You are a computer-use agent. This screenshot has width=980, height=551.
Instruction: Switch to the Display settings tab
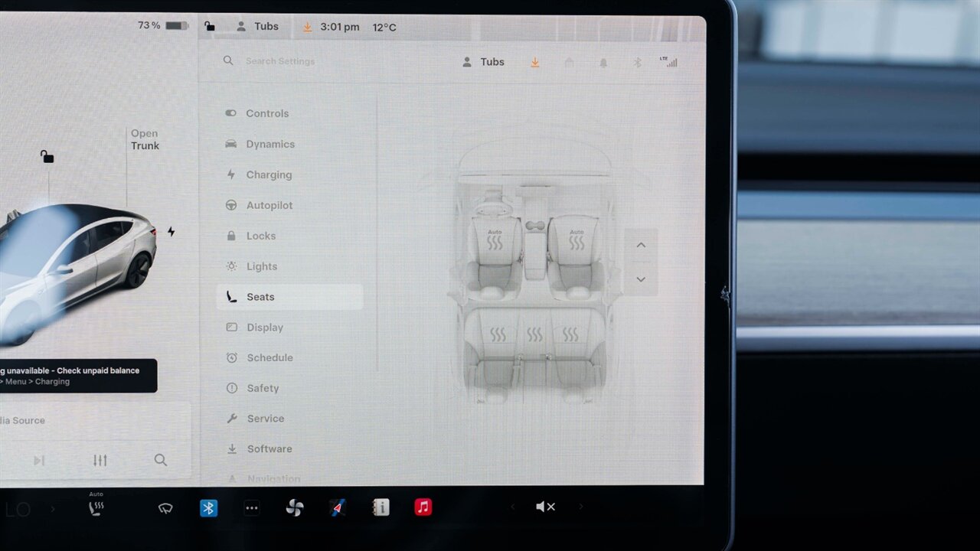click(x=265, y=327)
